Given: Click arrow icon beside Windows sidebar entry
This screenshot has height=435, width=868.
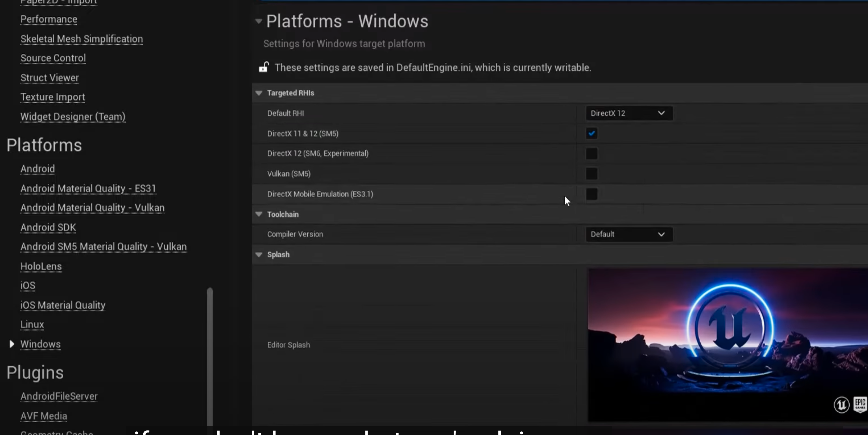Looking at the screenshot, I should (12, 344).
